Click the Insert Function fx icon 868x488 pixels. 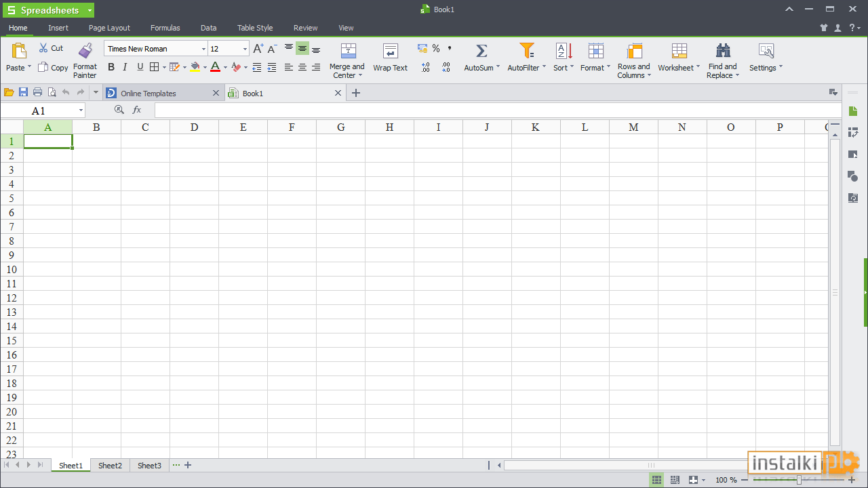tap(137, 110)
